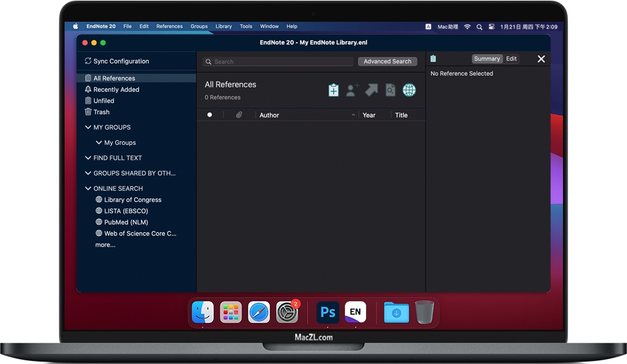Collapse the ONLINE SEARCH section
This screenshot has height=364, width=627.
pos(88,188)
